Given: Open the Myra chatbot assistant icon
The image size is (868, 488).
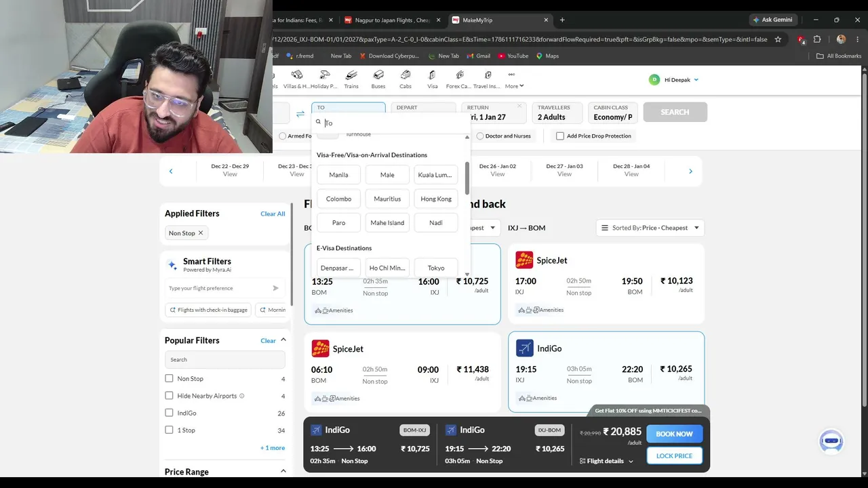Looking at the screenshot, I should point(831,441).
